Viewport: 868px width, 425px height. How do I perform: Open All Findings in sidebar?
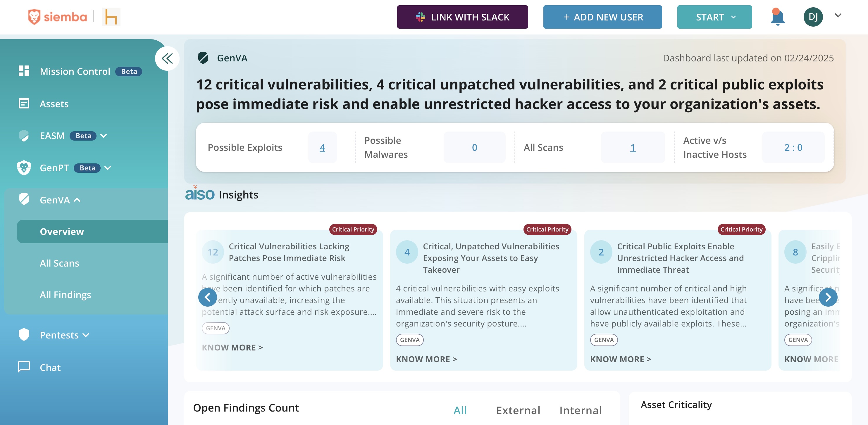pyautogui.click(x=66, y=295)
